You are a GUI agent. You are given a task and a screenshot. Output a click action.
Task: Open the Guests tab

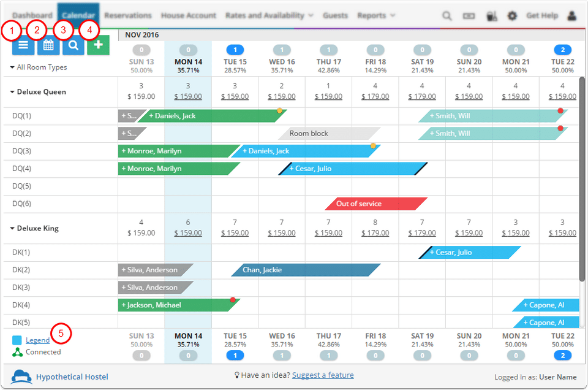[335, 15]
